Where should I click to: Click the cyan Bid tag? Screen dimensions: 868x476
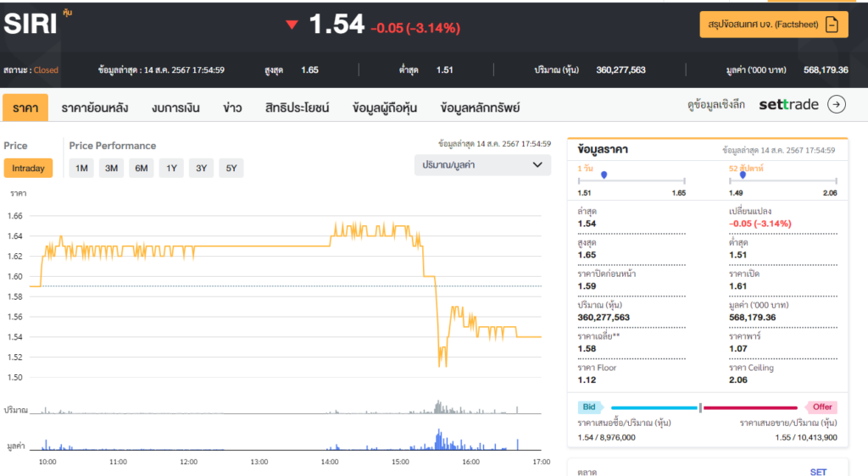pos(590,407)
